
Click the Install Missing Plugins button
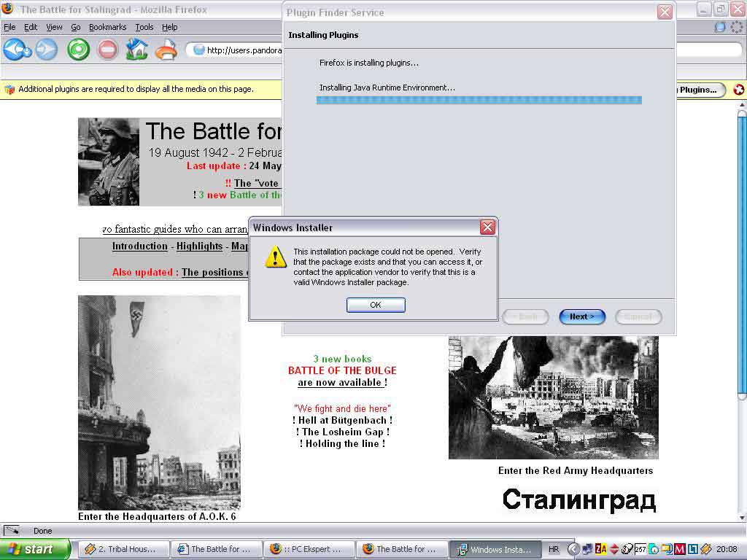point(699,90)
